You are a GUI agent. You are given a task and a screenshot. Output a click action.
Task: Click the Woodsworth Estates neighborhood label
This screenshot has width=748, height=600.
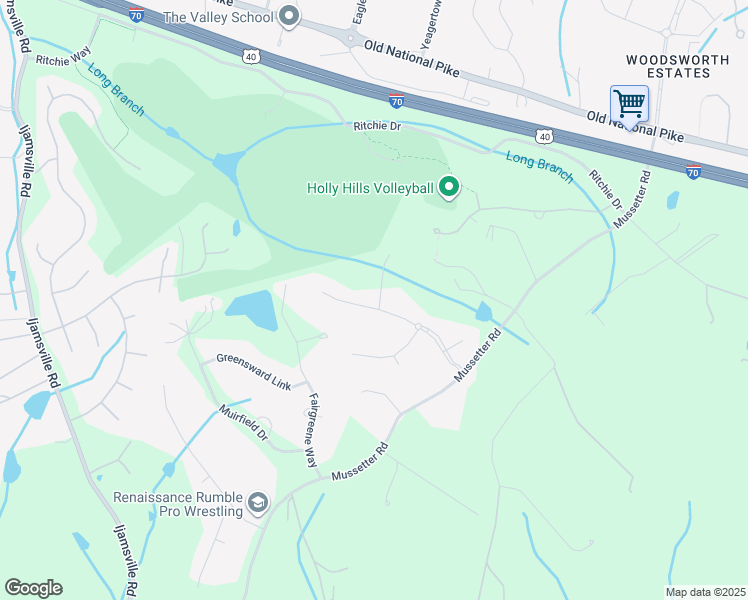point(678,67)
